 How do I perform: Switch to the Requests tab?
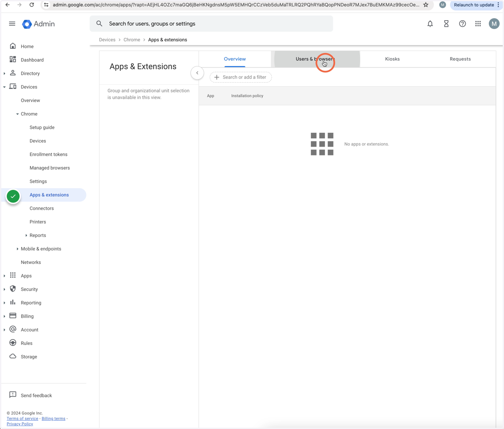click(460, 59)
